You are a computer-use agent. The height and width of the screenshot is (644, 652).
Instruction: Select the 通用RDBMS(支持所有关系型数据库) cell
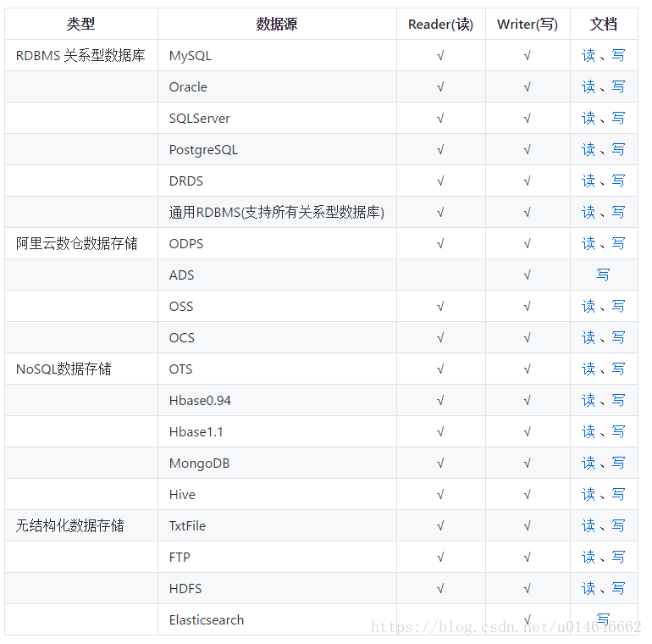[277, 212]
